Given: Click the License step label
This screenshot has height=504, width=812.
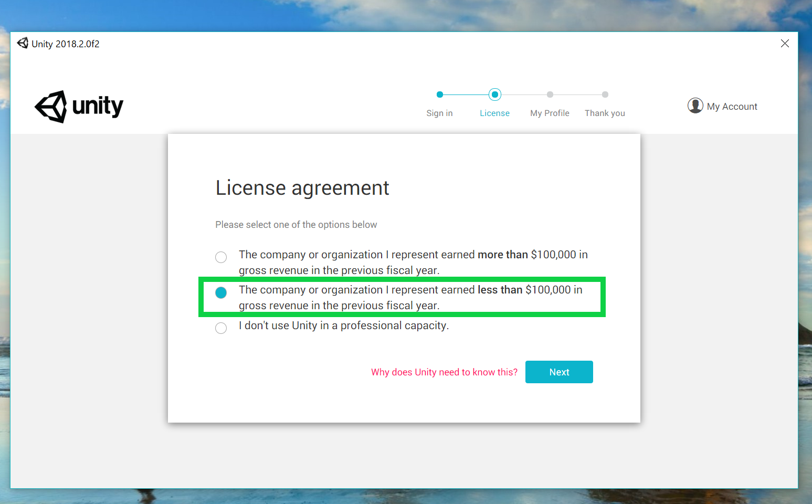Looking at the screenshot, I should click(x=494, y=113).
